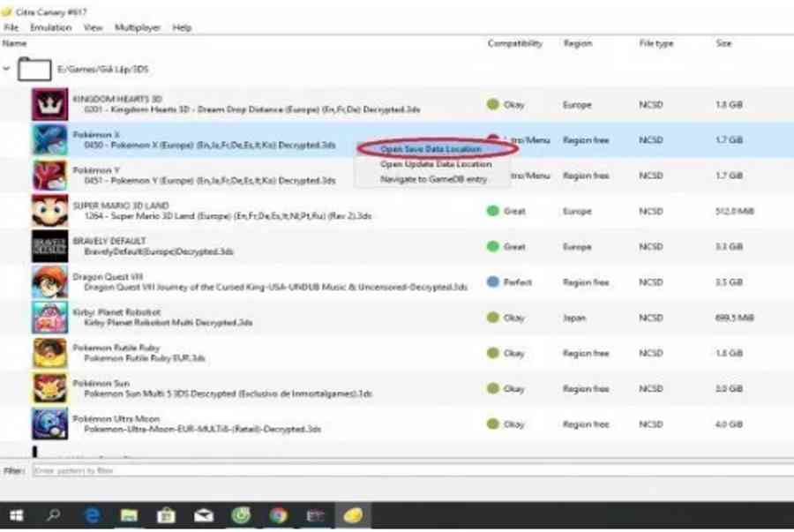The image size is (794, 532).
Task: Click the Dragon Quest VIII file name
Action: coord(275,287)
